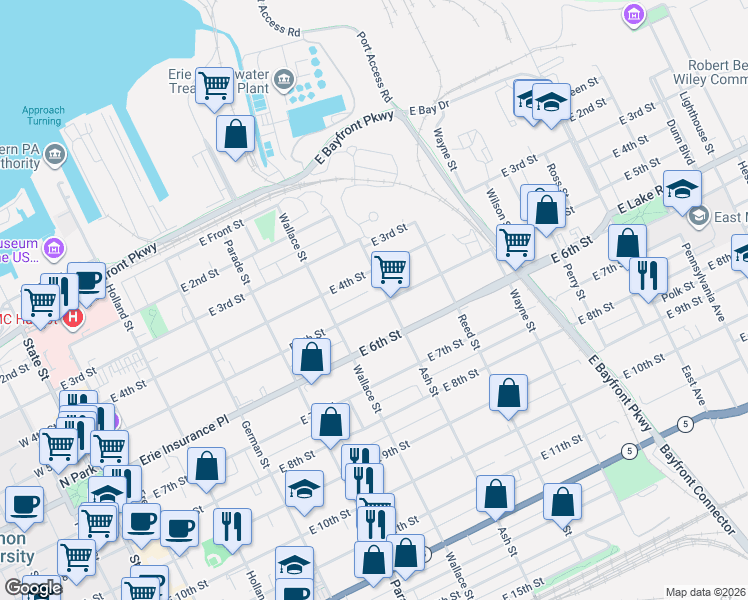
Task: Click the 'Parade St' label
Action: [237, 262]
